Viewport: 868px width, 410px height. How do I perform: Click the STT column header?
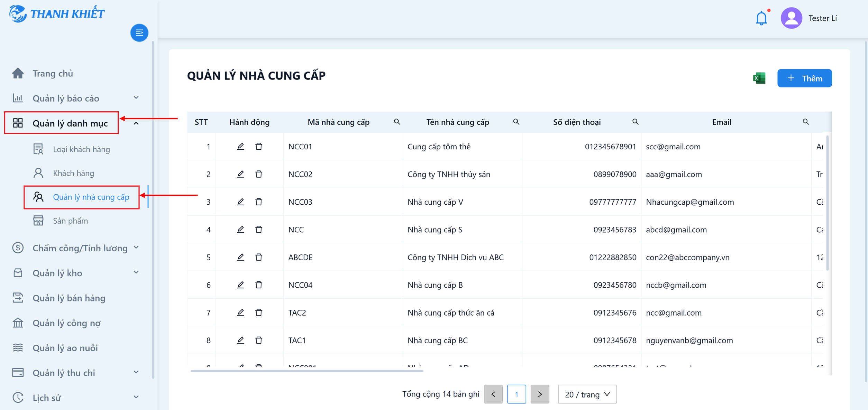click(201, 122)
